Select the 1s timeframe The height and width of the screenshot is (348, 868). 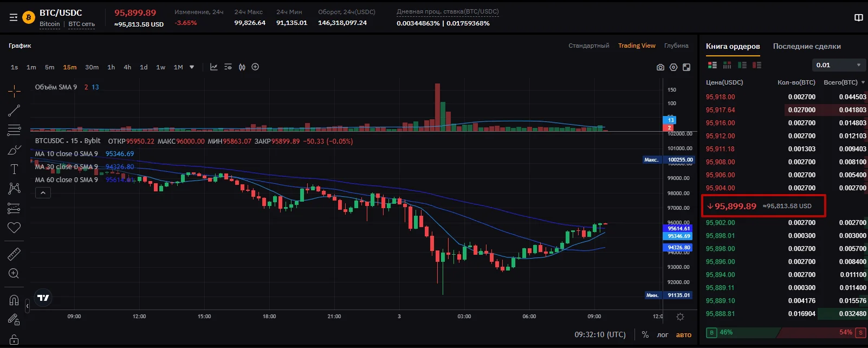click(15, 67)
